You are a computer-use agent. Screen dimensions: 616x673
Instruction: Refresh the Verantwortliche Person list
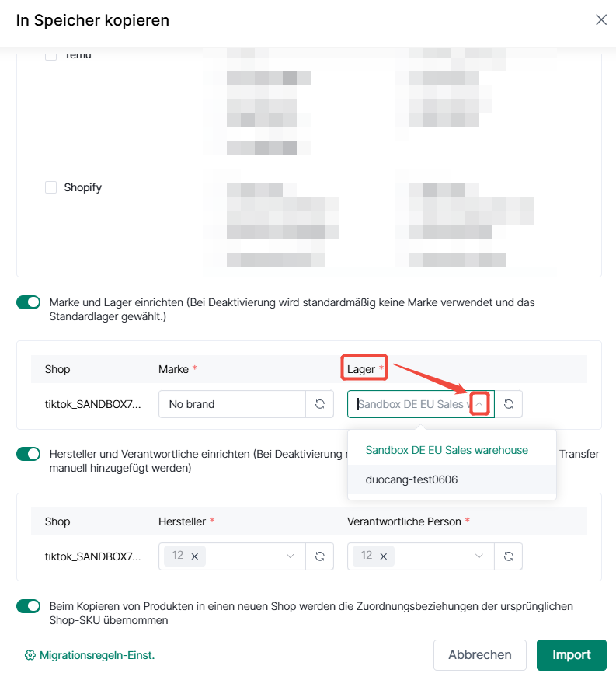click(x=509, y=556)
